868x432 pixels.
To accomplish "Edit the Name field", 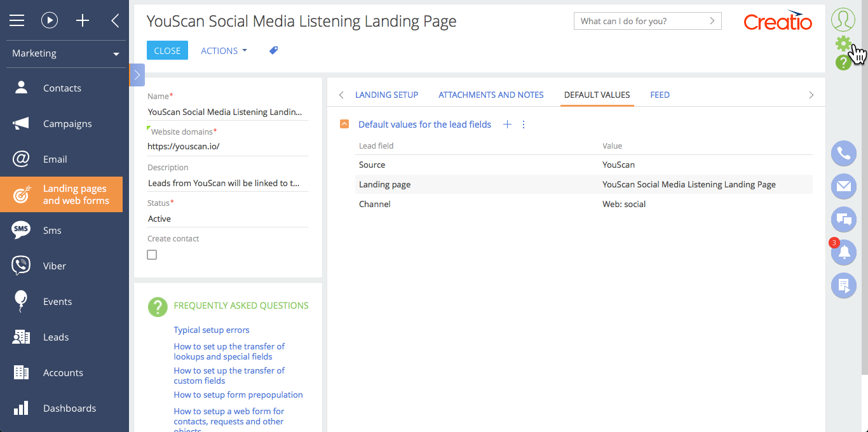I will (227, 112).
